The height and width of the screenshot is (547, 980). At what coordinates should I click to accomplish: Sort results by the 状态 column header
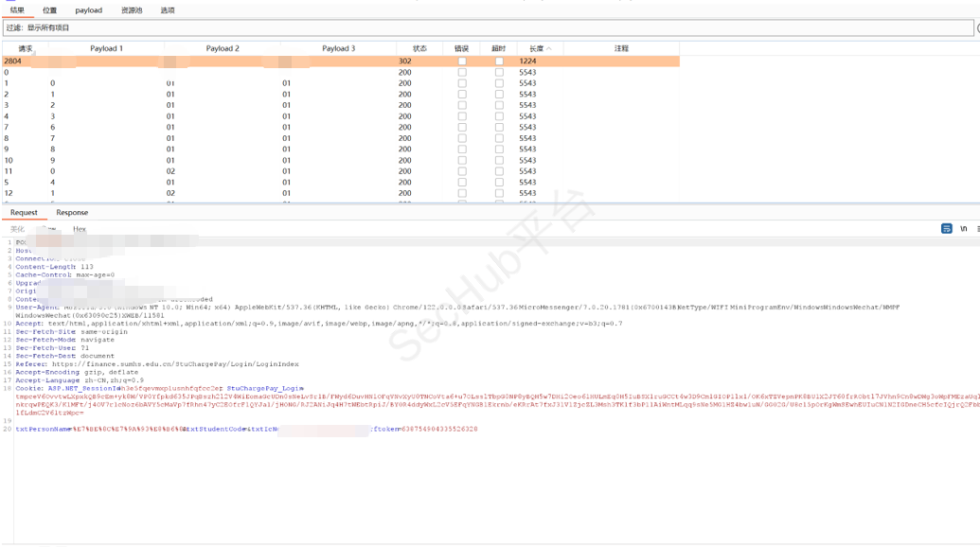pos(419,48)
